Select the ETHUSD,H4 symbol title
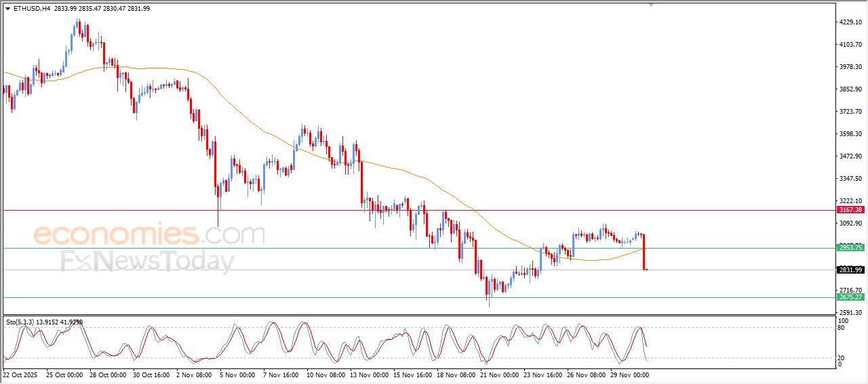 click(x=31, y=9)
